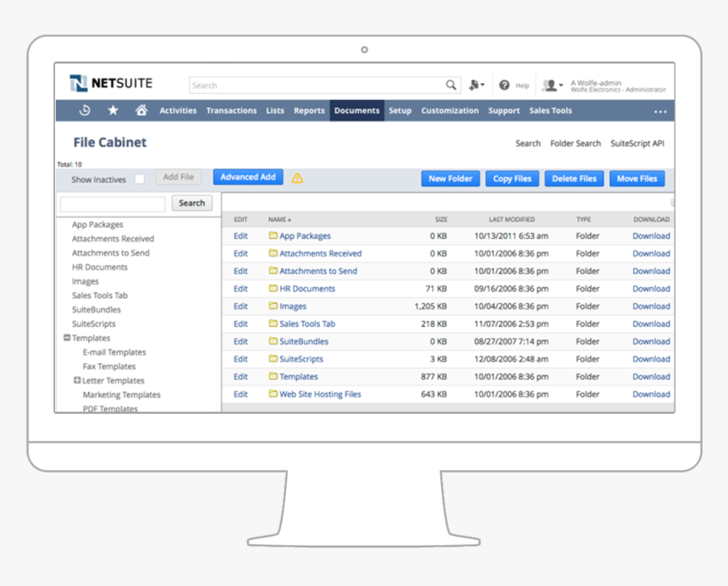Open the Folder Search link
Screen dimensions: 728x586
pyautogui.click(x=576, y=143)
